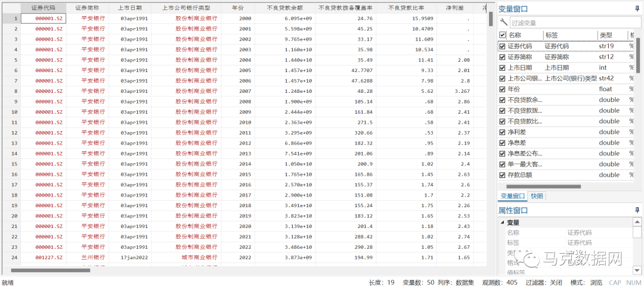Click the data grid horizontal scrollbar thumb
This screenshot has width=644, height=287.
(50, 270)
